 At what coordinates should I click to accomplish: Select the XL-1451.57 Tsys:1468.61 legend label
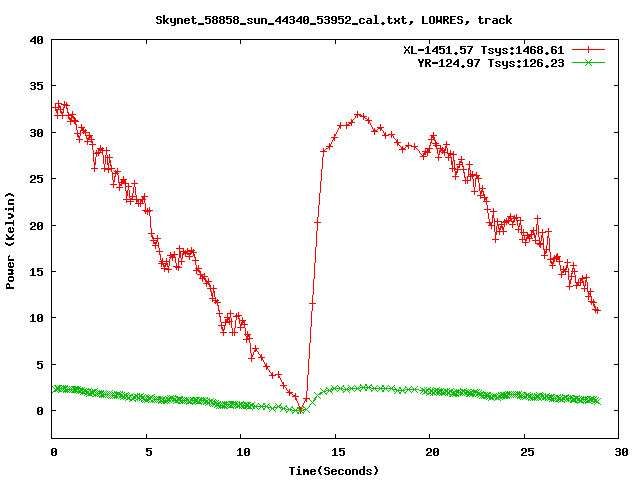pos(483,50)
